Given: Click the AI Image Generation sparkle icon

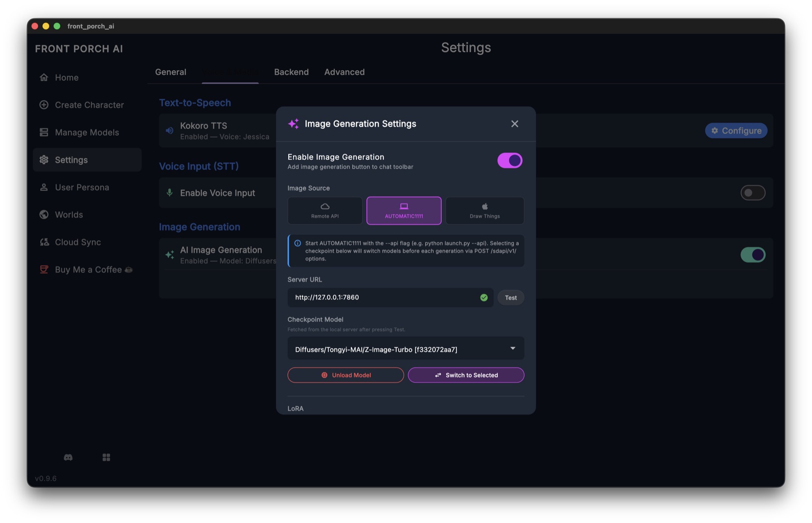Looking at the screenshot, I should point(170,255).
